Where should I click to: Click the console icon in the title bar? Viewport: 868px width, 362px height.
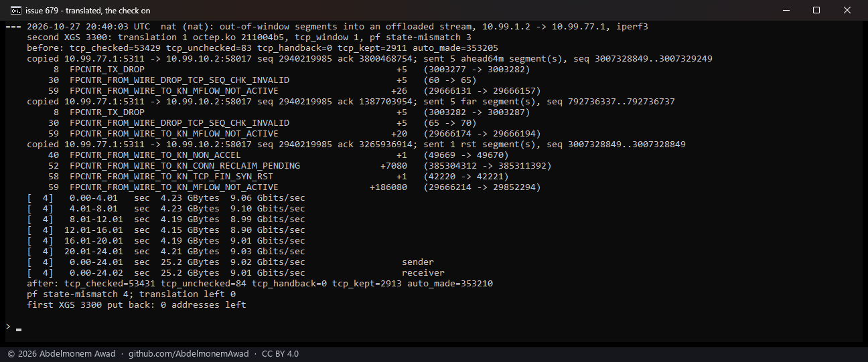click(15, 10)
